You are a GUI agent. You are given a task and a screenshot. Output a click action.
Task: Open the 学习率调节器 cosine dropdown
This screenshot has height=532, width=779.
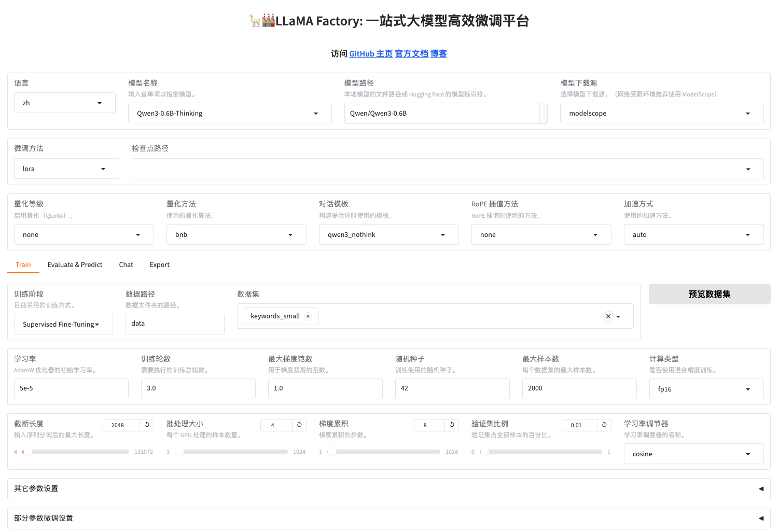(694, 454)
